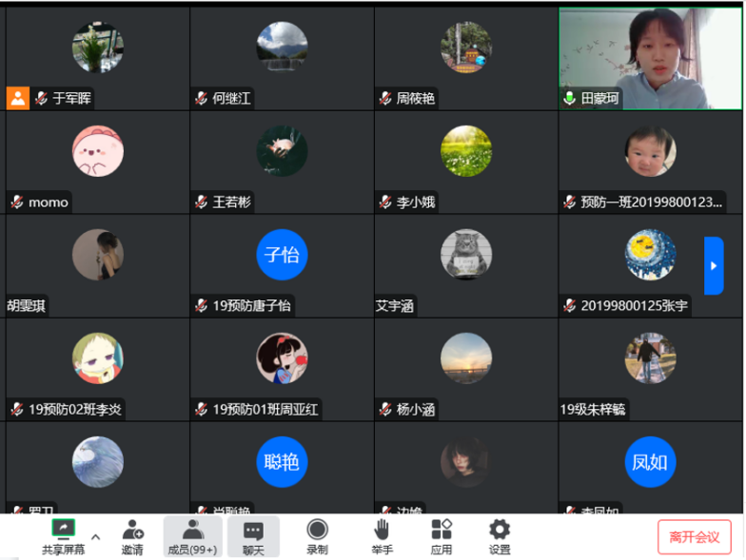Leave the meeting via 离开会议 button
Viewport: 746px width, 560px height.
(694, 537)
